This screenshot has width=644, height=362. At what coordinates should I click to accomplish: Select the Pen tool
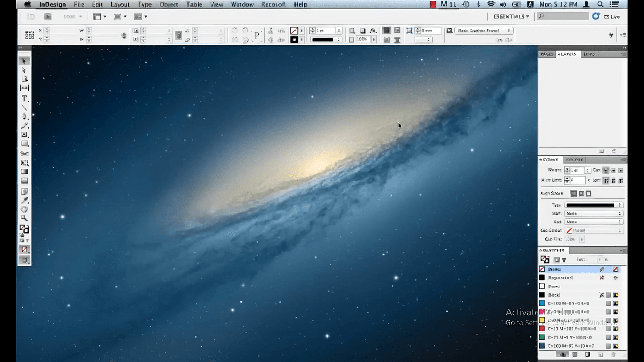[x=24, y=116]
